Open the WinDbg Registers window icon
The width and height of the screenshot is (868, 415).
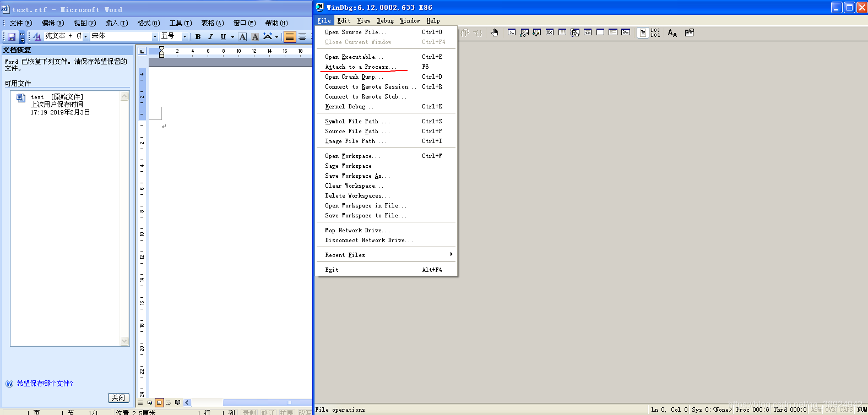(x=550, y=32)
